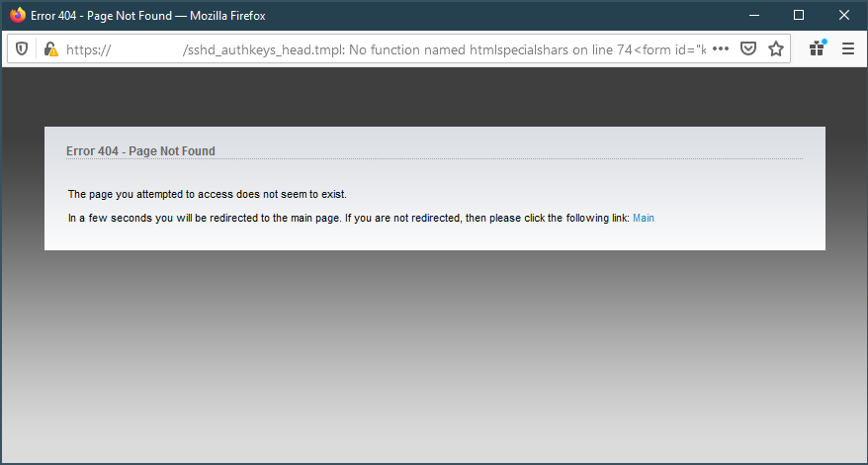Open the What's New gift icon
Viewport: 868px width, 465px height.
818,48
